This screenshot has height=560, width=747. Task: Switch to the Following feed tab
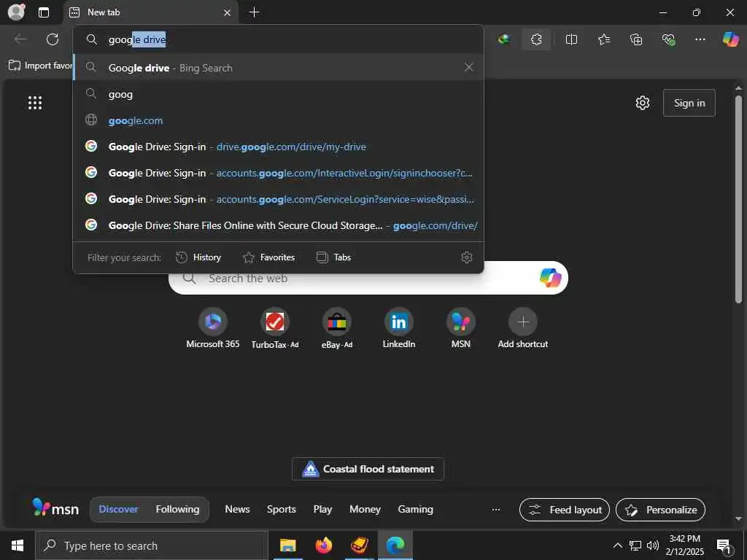(177, 509)
